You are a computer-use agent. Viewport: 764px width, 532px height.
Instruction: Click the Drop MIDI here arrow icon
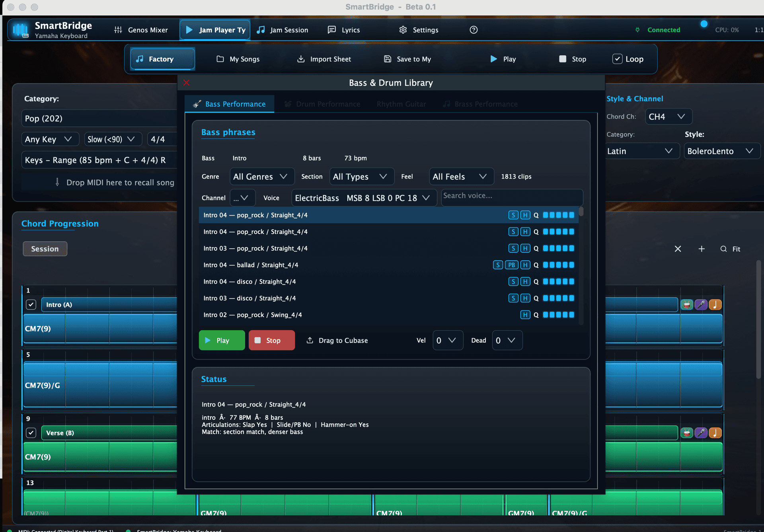coord(57,182)
